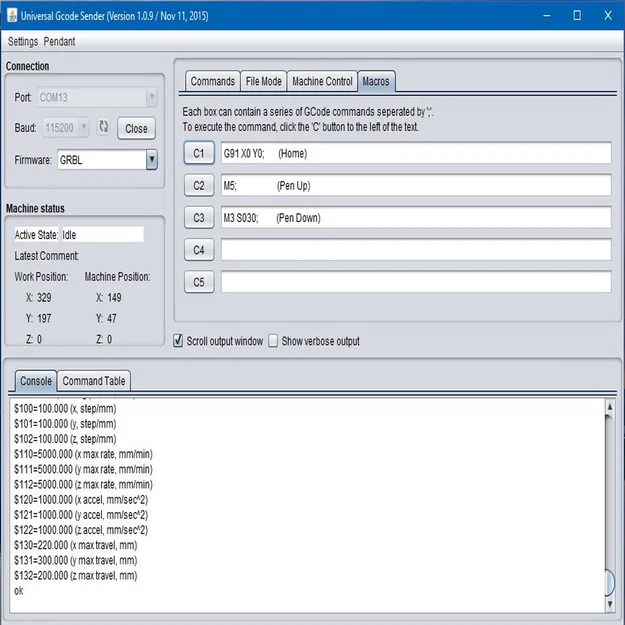Click the empty C4 macro field

(x=416, y=250)
